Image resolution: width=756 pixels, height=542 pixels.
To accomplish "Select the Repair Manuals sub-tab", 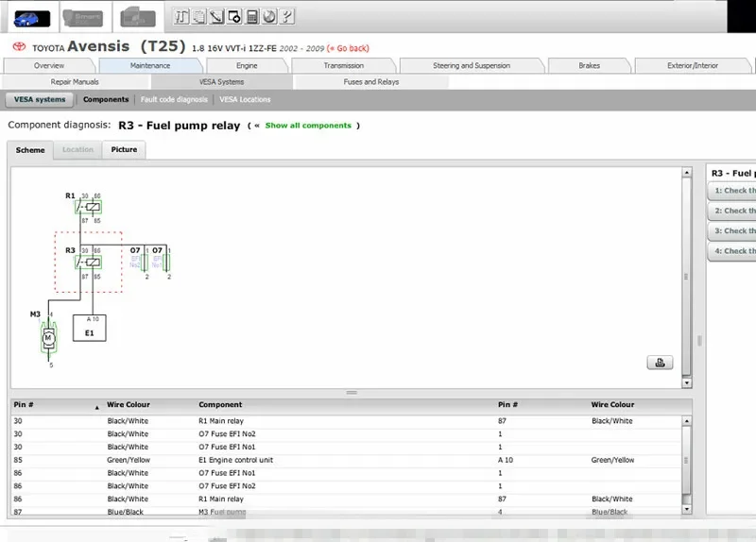I will point(75,82).
